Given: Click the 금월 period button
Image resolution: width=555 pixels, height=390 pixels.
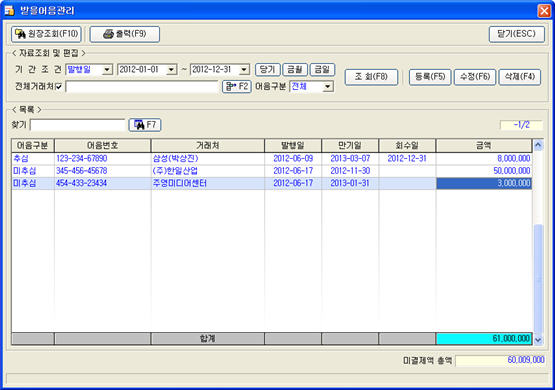Looking at the screenshot, I should [294, 69].
